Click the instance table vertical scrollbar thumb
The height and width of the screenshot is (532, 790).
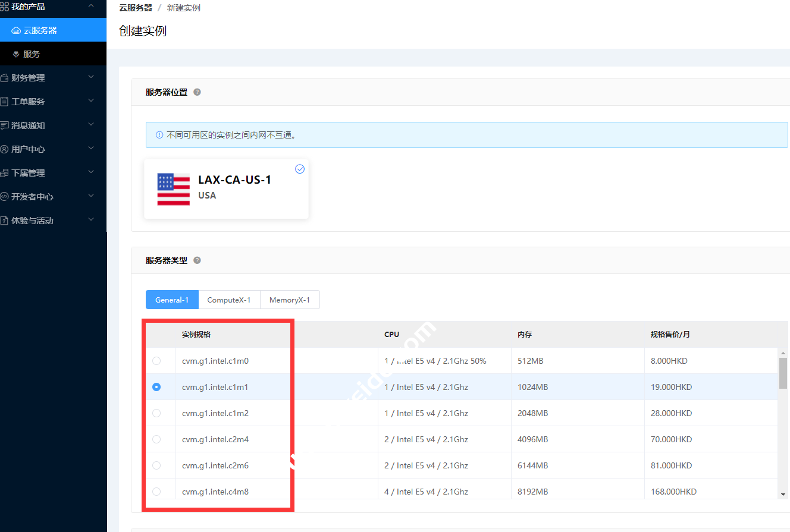point(783,373)
